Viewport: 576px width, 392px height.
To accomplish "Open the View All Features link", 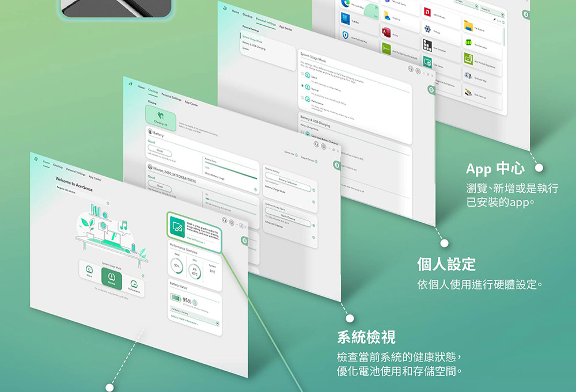I will [x=196, y=241].
